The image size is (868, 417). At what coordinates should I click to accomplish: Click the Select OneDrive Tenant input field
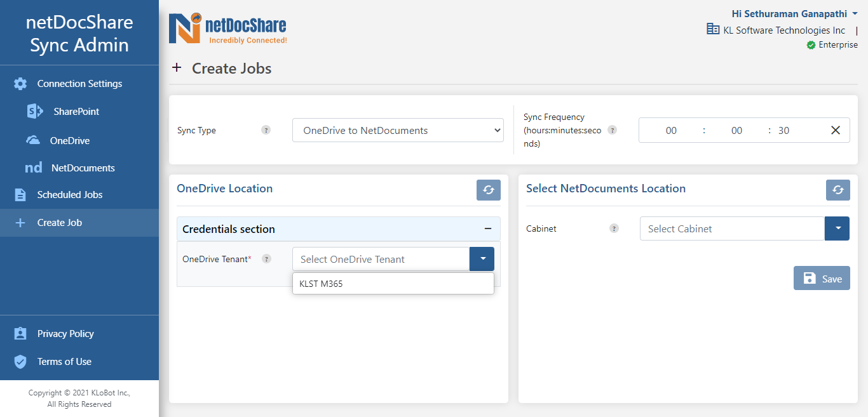tap(381, 259)
